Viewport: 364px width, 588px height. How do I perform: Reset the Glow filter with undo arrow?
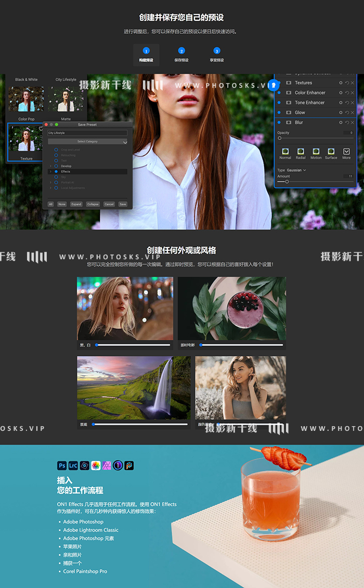(347, 112)
